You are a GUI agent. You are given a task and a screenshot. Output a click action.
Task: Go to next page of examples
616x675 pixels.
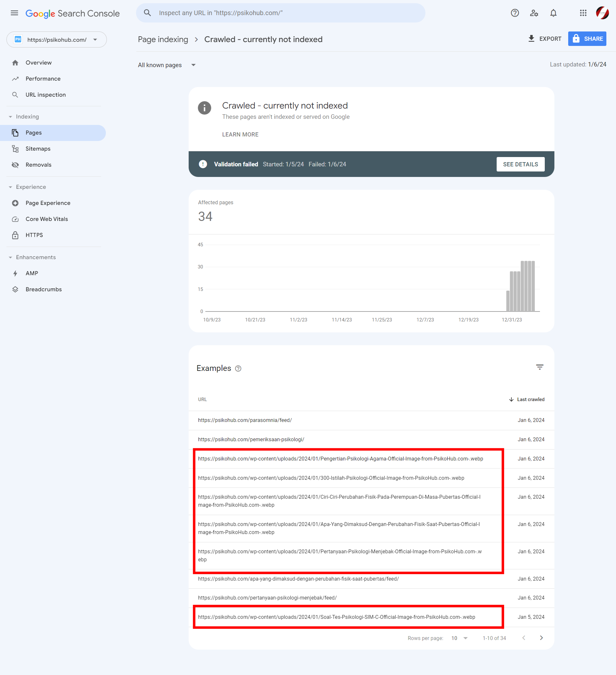(x=541, y=638)
